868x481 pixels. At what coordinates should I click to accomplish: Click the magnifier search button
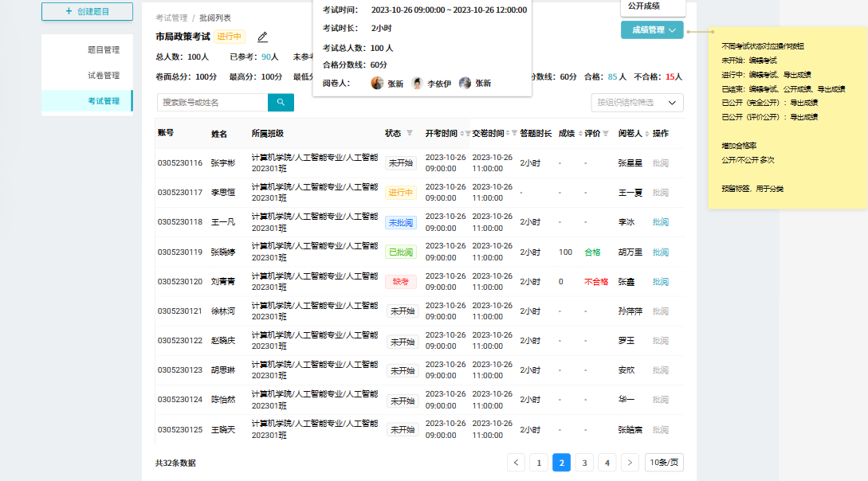(x=281, y=102)
